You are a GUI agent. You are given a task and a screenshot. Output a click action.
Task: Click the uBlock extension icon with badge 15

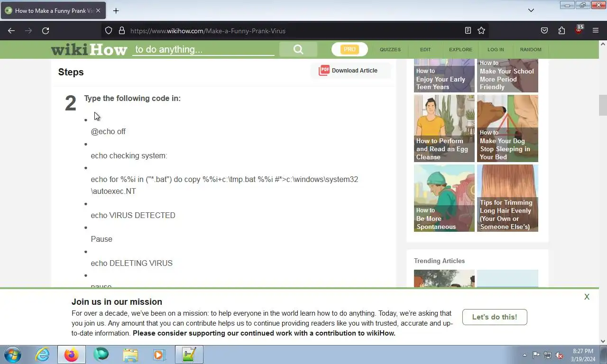[579, 30]
